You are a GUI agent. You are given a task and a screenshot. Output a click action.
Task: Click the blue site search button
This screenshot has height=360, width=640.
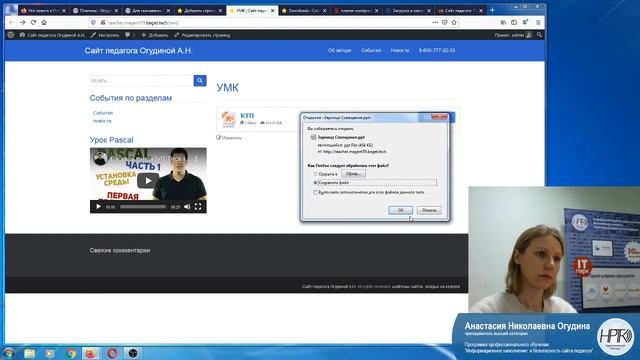(200, 80)
